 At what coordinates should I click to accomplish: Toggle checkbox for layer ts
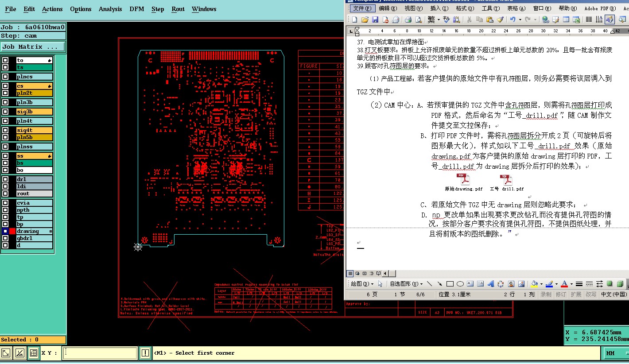[x=5, y=67]
